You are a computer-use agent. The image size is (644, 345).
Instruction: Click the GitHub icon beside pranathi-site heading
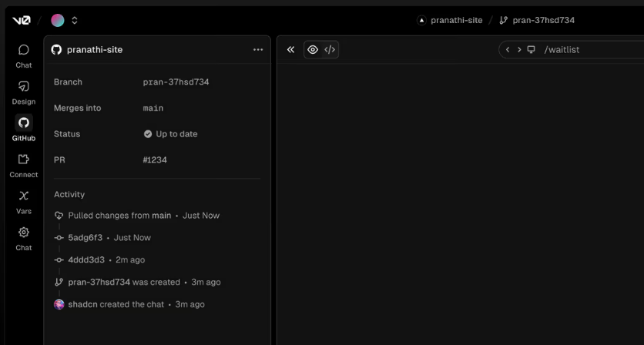(x=56, y=50)
